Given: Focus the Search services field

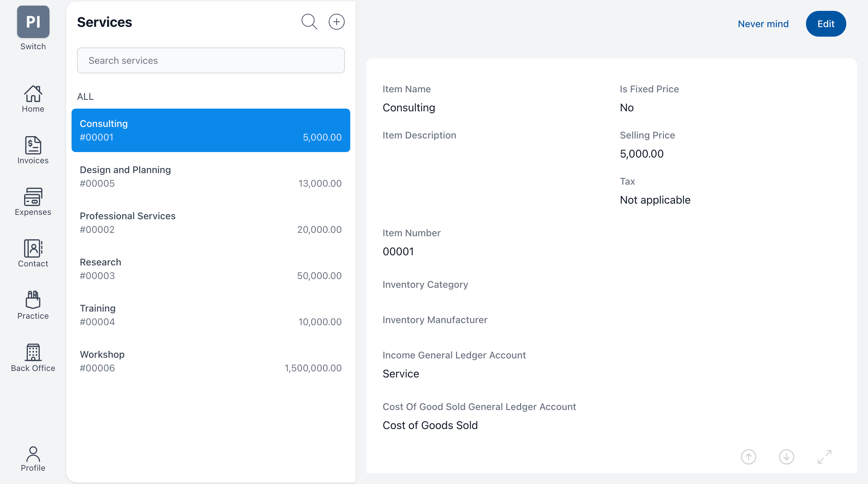Looking at the screenshot, I should tap(211, 60).
